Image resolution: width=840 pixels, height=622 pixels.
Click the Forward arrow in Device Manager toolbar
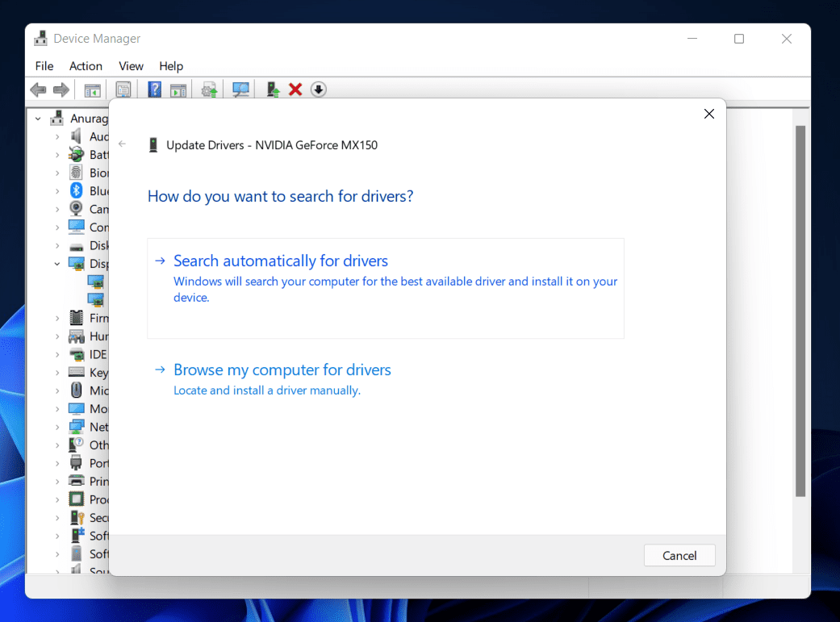[61, 90]
